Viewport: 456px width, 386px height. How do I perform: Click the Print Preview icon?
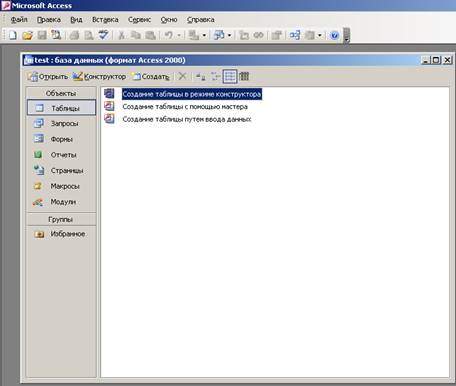pos(89,35)
